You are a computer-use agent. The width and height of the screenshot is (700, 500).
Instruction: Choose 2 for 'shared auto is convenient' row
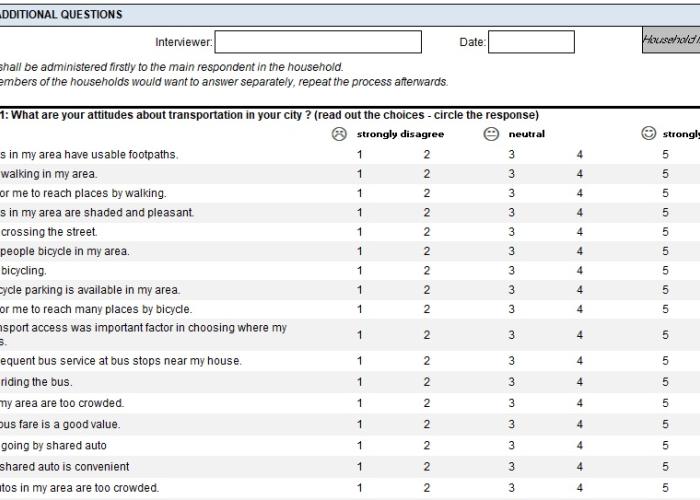(427, 467)
